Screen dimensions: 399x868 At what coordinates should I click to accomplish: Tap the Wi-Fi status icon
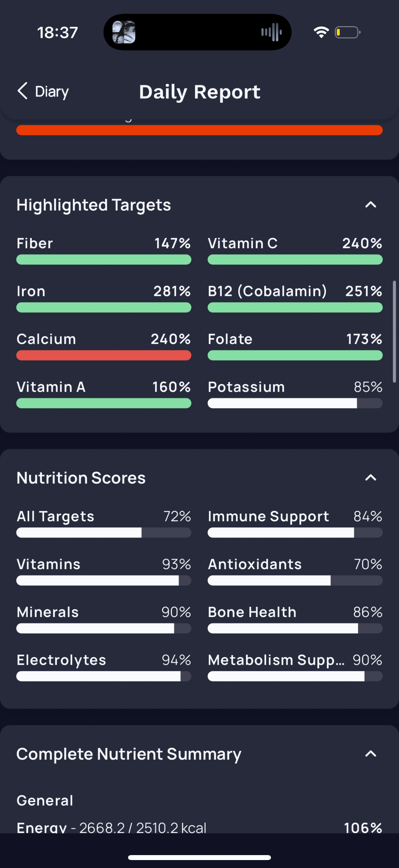click(x=321, y=32)
